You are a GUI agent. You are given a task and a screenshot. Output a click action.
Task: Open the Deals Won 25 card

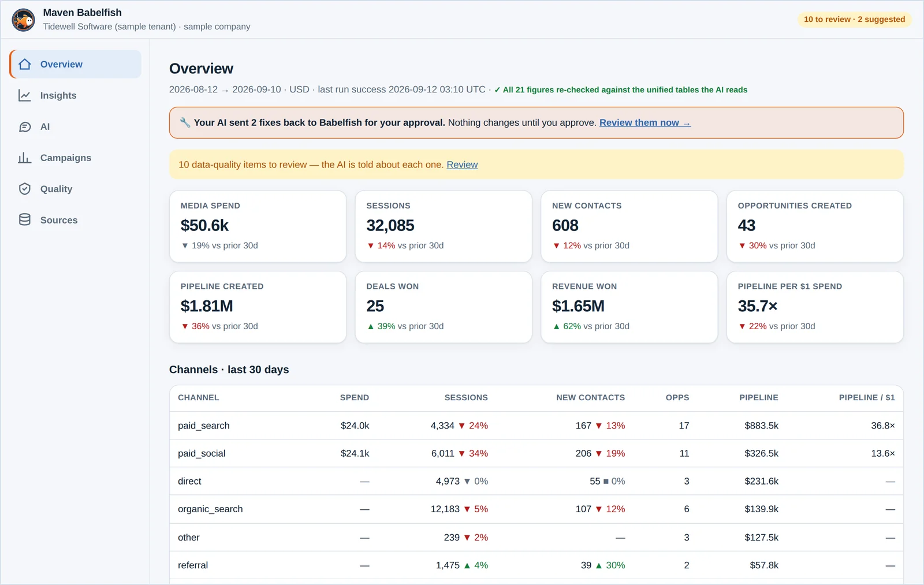(444, 307)
